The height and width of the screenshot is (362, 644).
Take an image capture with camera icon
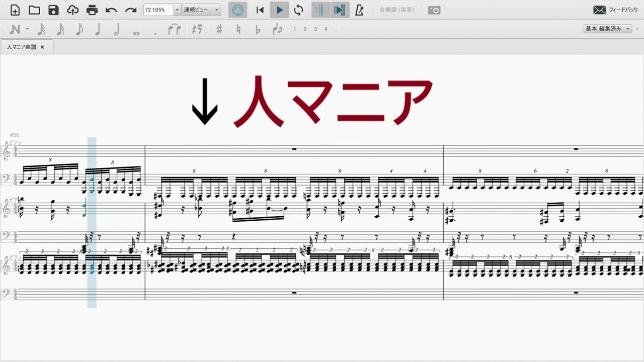[434, 10]
